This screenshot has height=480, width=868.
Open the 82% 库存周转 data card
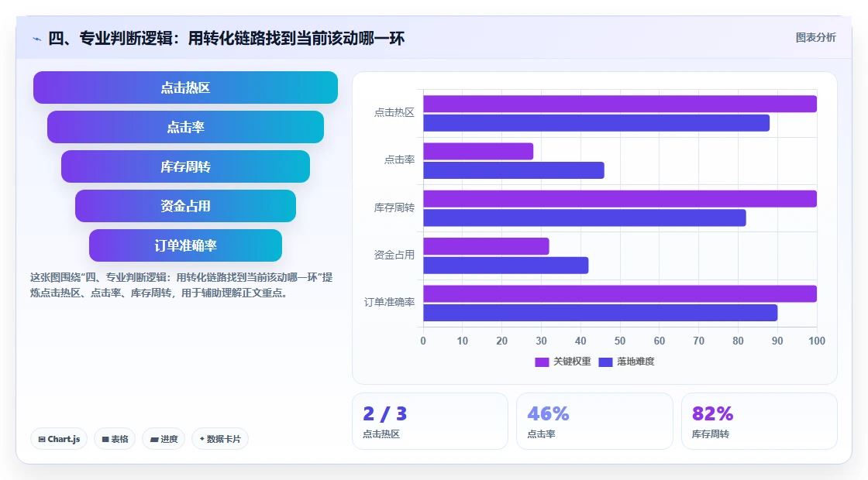coord(759,421)
